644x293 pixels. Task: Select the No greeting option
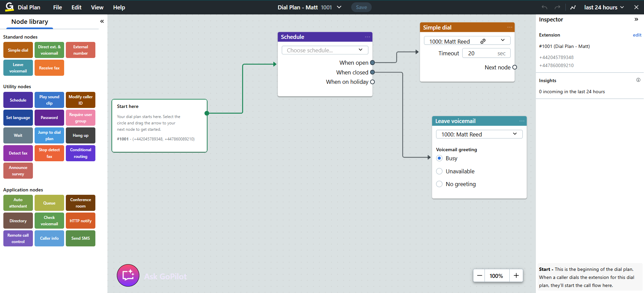tap(439, 184)
